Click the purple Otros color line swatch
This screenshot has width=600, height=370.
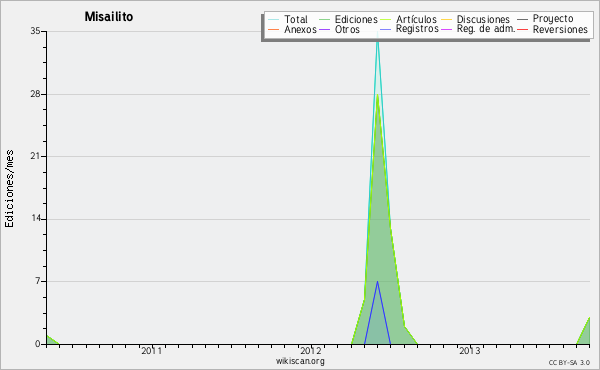tap(324, 29)
